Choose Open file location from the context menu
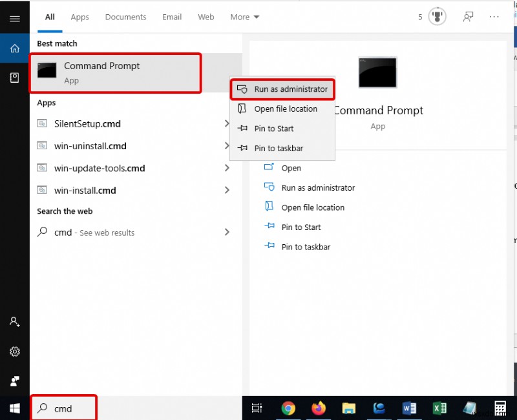The height and width of the screenshot is (420, 517). pos(281,109)
